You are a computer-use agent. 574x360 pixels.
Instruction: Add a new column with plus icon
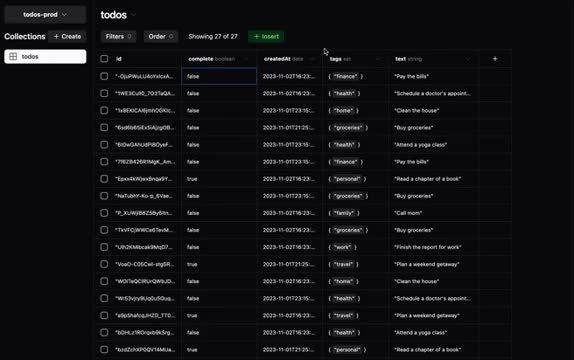(495, 59)
